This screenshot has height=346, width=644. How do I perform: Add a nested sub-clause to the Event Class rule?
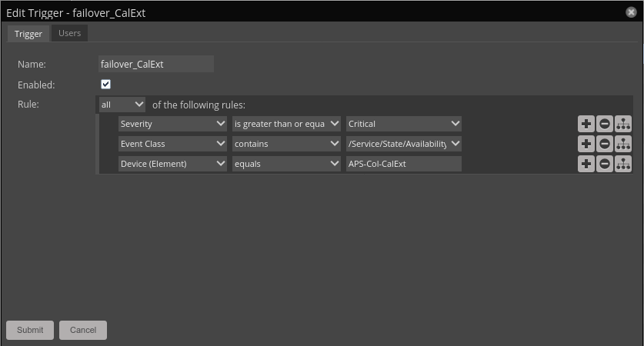623,144
